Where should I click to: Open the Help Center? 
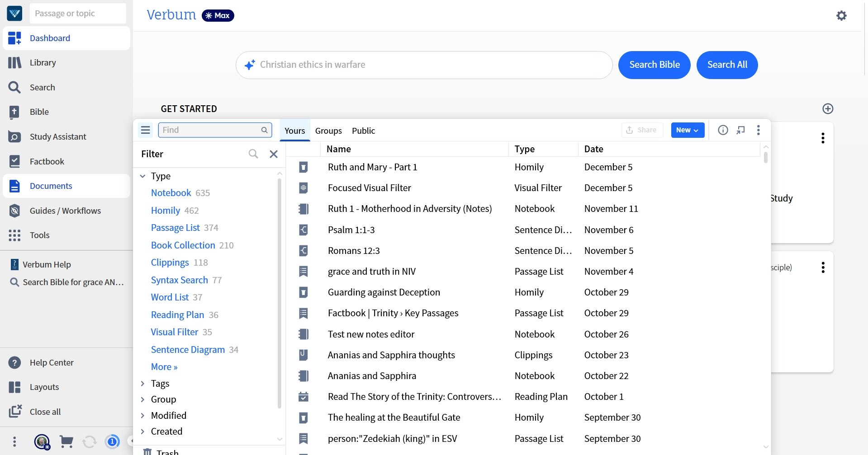(x=66, y=362)
